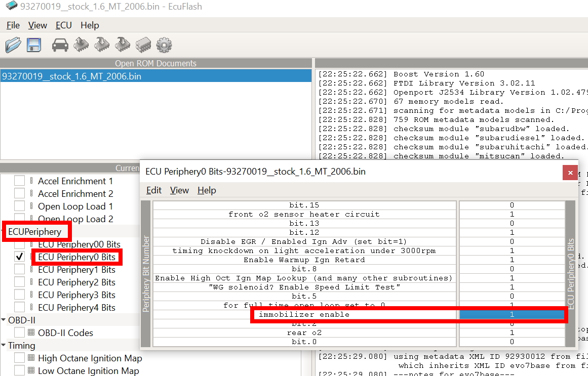Click the 'bit.12' row label
The height and width of the screenshot is (376, 588).
(304, 232)
